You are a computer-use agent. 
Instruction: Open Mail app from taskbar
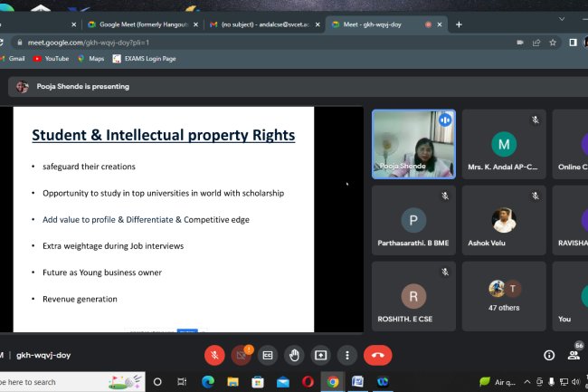coord(283,382)
